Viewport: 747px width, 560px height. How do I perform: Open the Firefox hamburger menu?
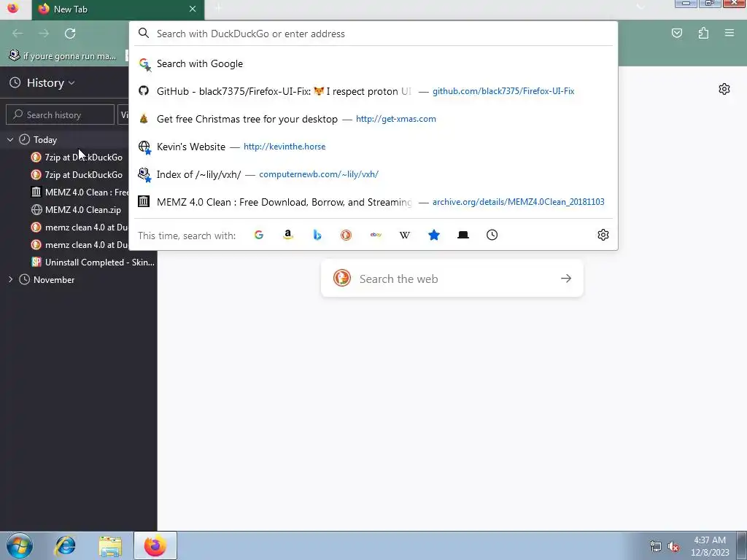point(729,33)
